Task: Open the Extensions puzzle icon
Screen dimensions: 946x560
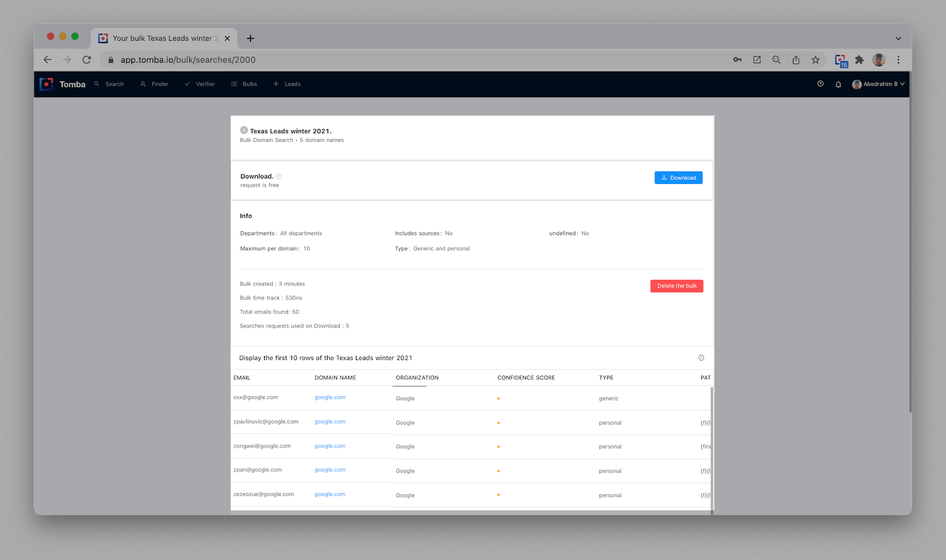Action: pos(859,60)
